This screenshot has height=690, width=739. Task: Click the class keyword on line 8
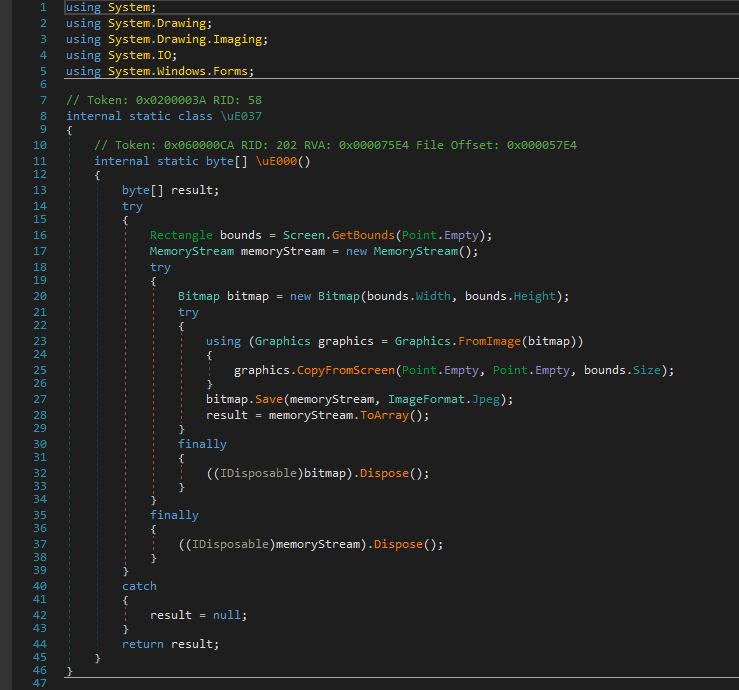pos(195,116)
